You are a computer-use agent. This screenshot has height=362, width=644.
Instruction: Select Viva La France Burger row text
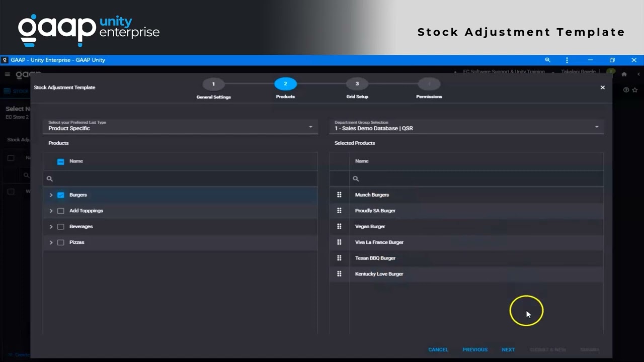(379, 242)
